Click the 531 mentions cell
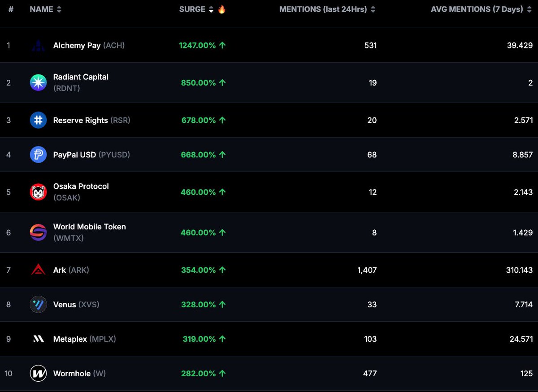This screenshot has height=392, width=538. [x=370, y=45]
